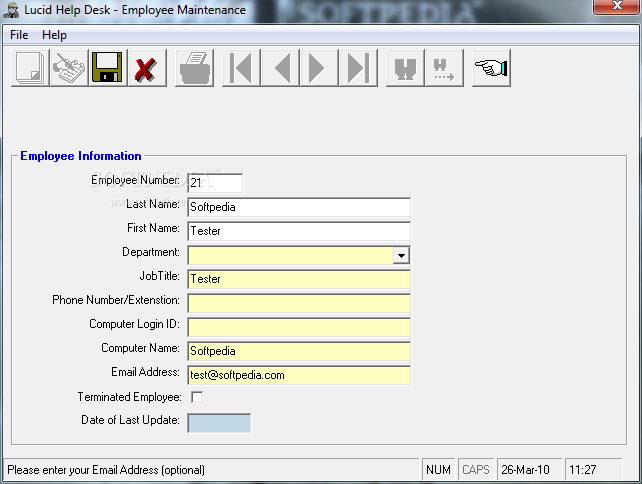Go to the previous record
This screenshot has height=484, width=642.
pyautogui.click(x=280, y=68)
